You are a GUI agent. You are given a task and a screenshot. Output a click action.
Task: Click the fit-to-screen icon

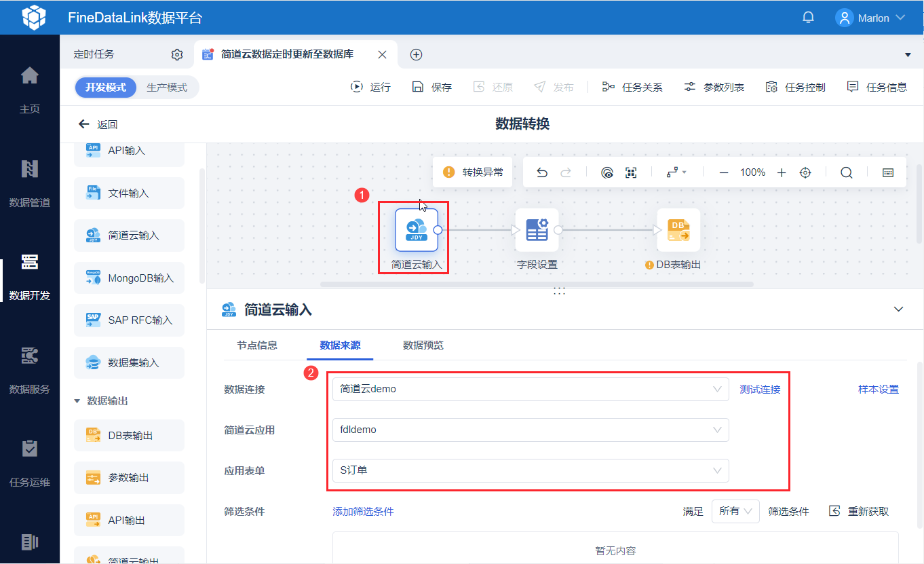631,172
